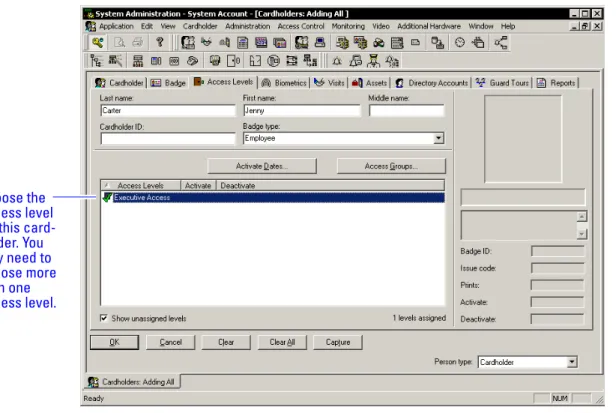Open the Badge type dropdown

[x=438, y=138]
